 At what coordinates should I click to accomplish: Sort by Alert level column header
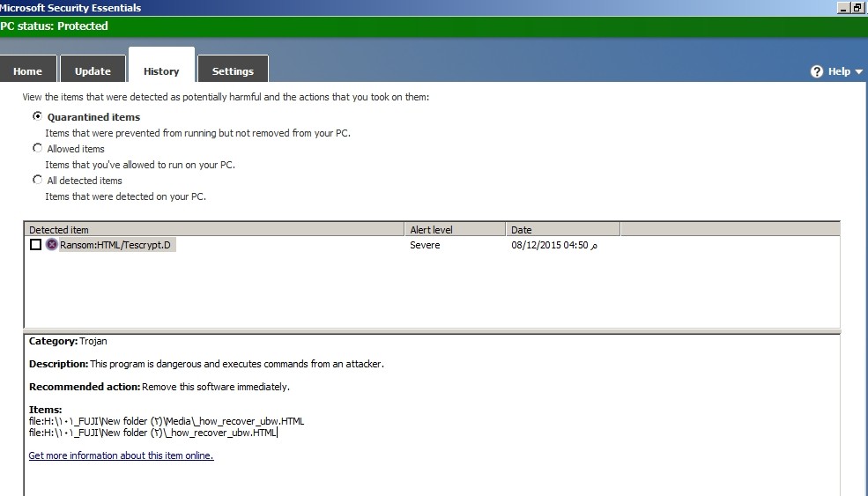coord(455,229)
